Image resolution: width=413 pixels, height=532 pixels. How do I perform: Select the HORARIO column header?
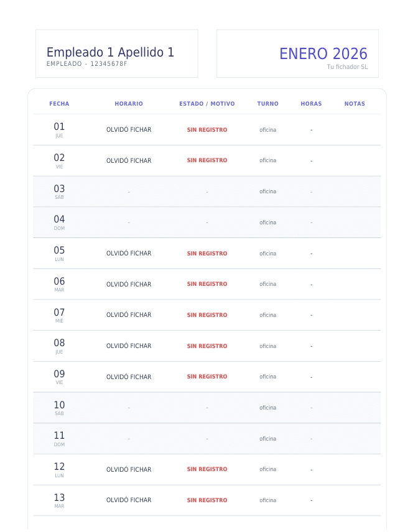point(129,104)
